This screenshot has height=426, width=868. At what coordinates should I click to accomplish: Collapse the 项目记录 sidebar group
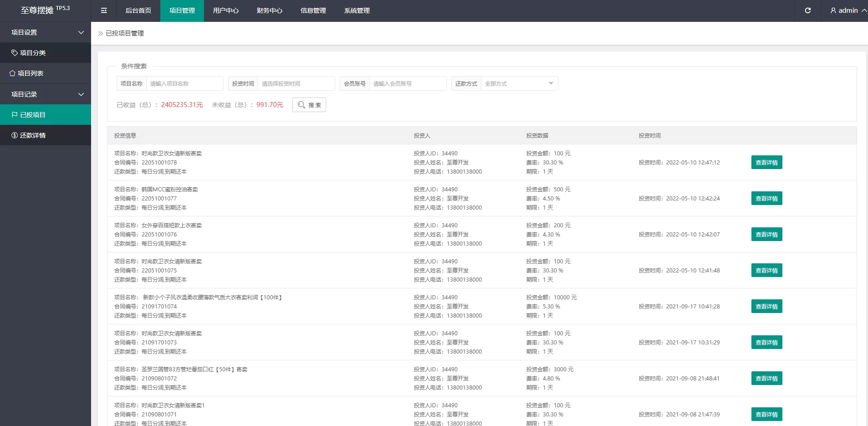[x=81, y=94]
